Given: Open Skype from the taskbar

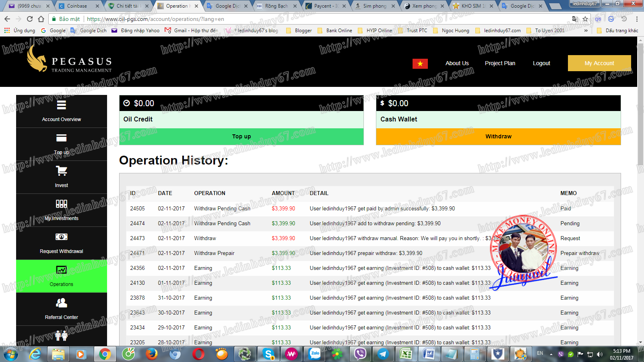Looking at the screenshot, I should point(268,354).
